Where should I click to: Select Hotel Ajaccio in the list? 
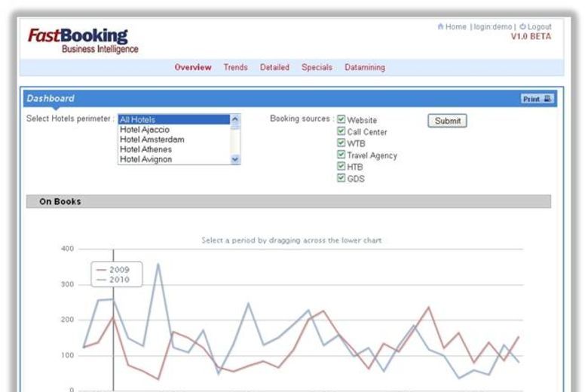(174, 130)
